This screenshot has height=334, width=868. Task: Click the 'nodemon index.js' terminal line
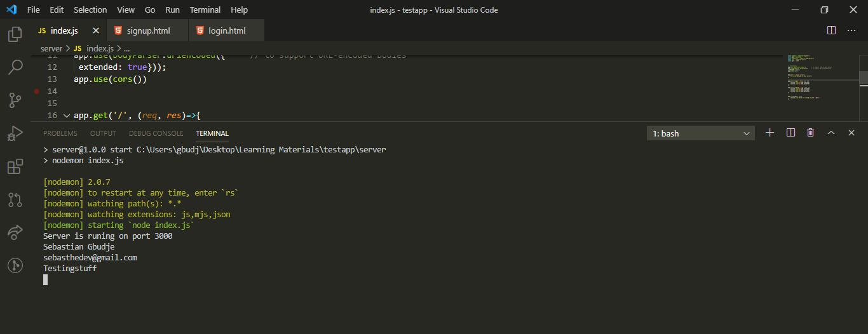click(83, 161)
